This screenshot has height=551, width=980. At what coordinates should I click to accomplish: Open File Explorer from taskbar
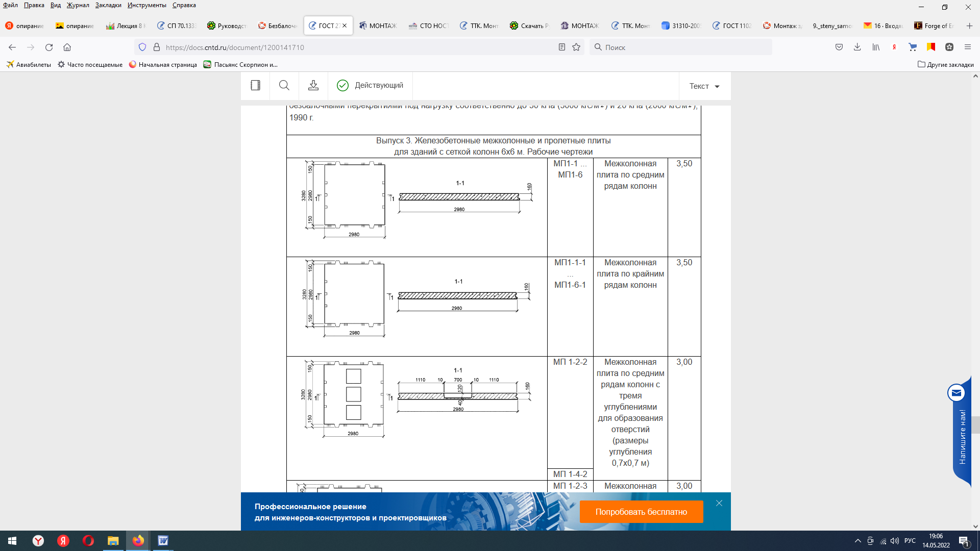coord(113,541)
